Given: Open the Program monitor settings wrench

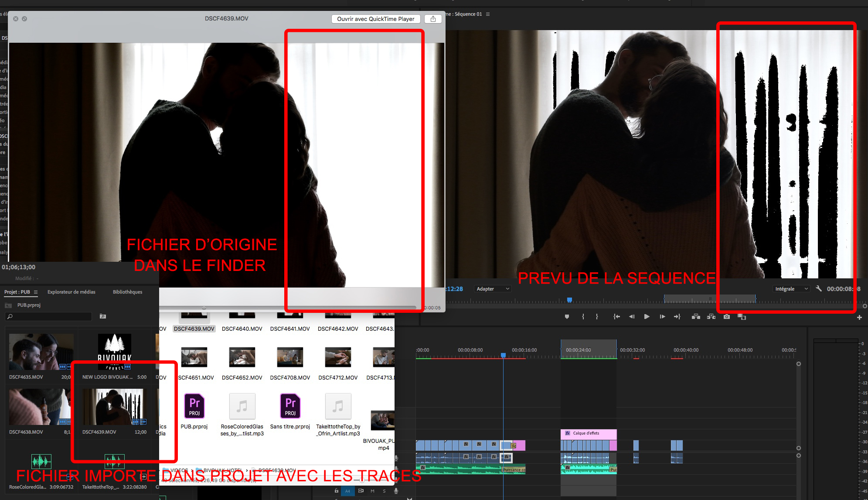Looking at the screenshot, I should coord(818,288).
